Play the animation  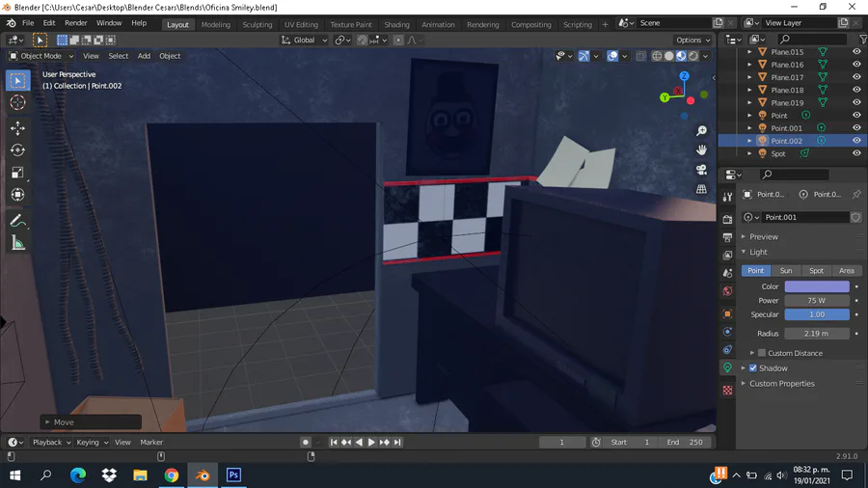click(x=371, y=442)
